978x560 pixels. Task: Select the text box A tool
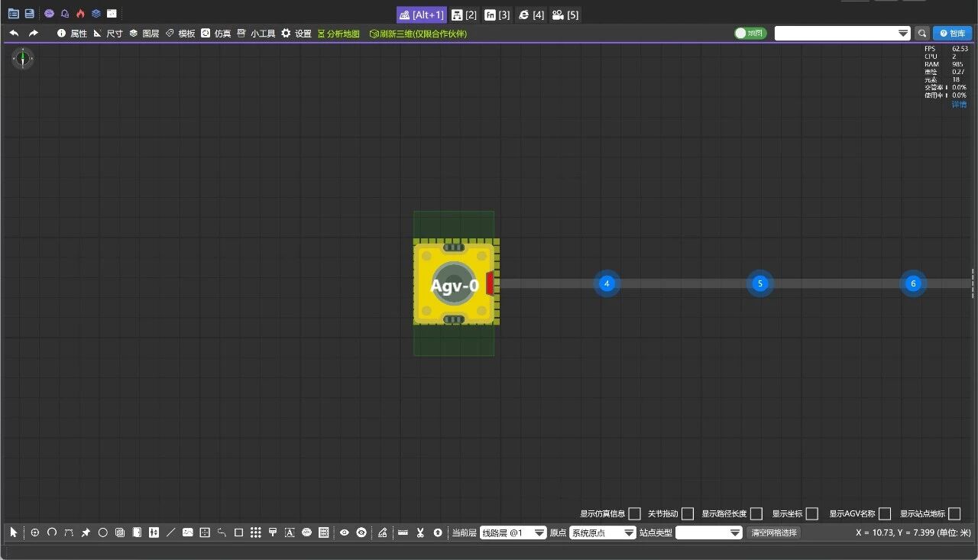[x=290, y=532]
